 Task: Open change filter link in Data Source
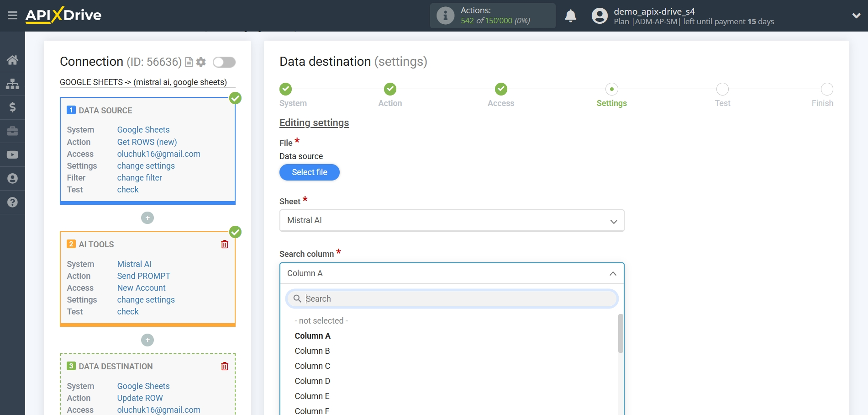(x=139, y=177)
